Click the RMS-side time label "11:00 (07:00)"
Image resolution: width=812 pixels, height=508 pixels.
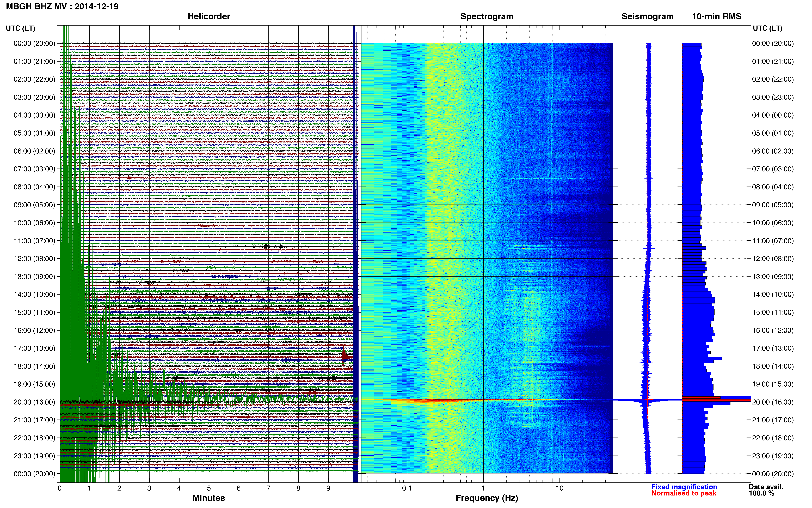[x=773, y=241]
